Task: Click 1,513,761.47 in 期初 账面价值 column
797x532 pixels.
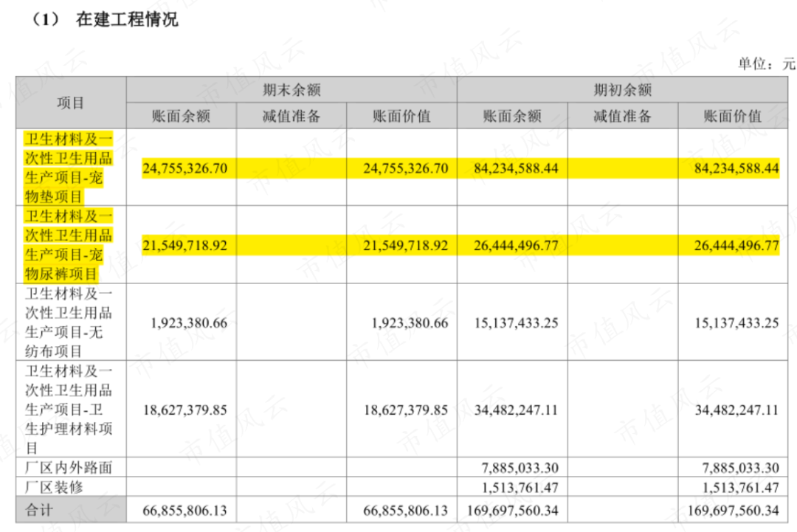Action: tap(741, 487)
